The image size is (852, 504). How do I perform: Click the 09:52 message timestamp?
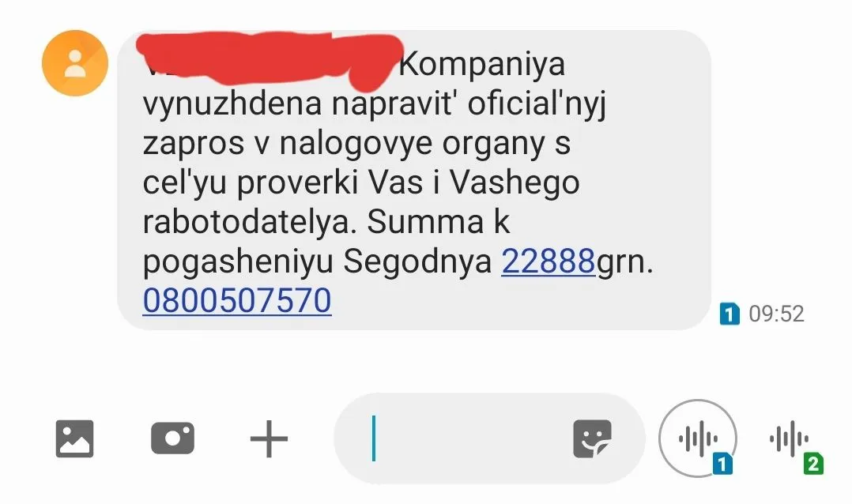(x=776, y=314)
